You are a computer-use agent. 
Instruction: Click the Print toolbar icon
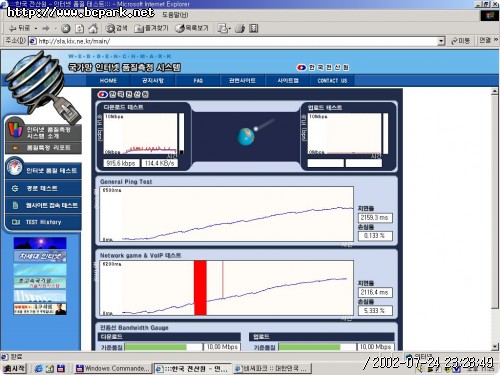[x=239, y=29]
